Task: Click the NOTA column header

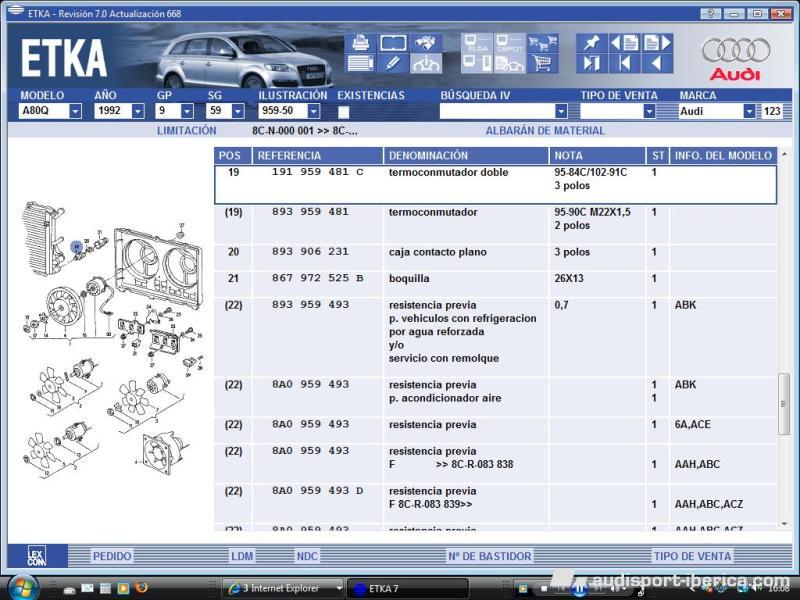Action: (x=597, y=156)
